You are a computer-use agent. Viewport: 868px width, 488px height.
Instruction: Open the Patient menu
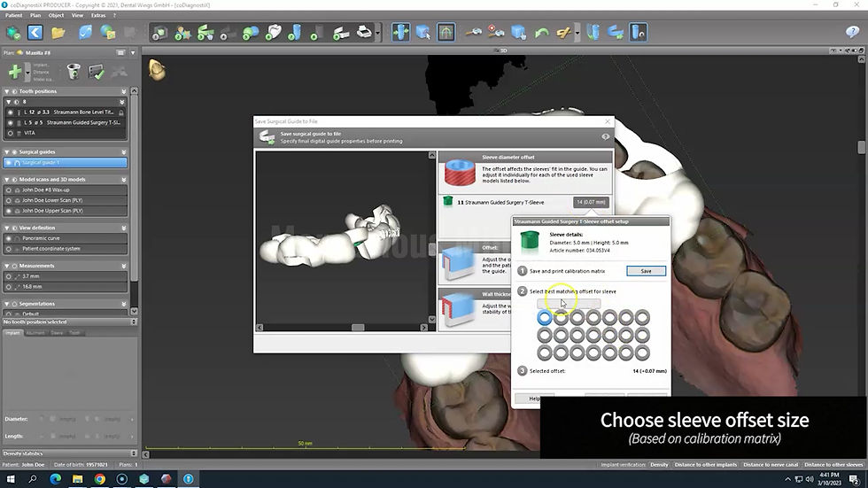[x=14, y=15]
